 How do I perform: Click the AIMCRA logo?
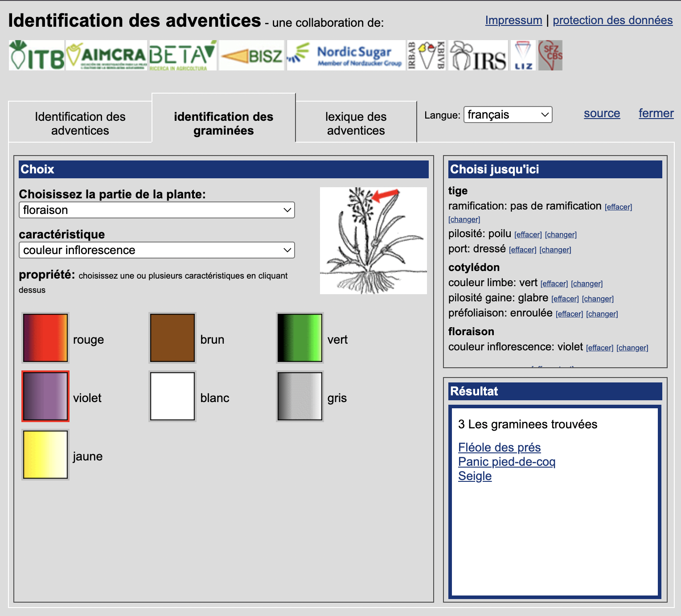pos(107,56)
